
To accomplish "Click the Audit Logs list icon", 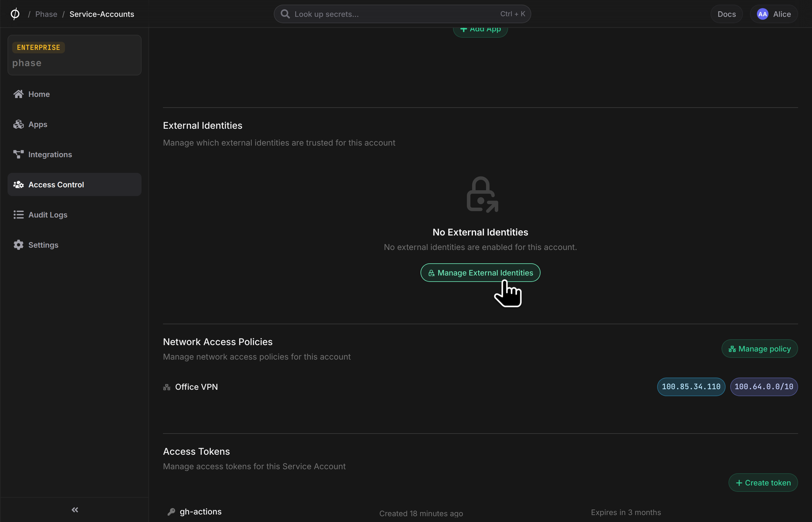I will (x=18, y=215).
